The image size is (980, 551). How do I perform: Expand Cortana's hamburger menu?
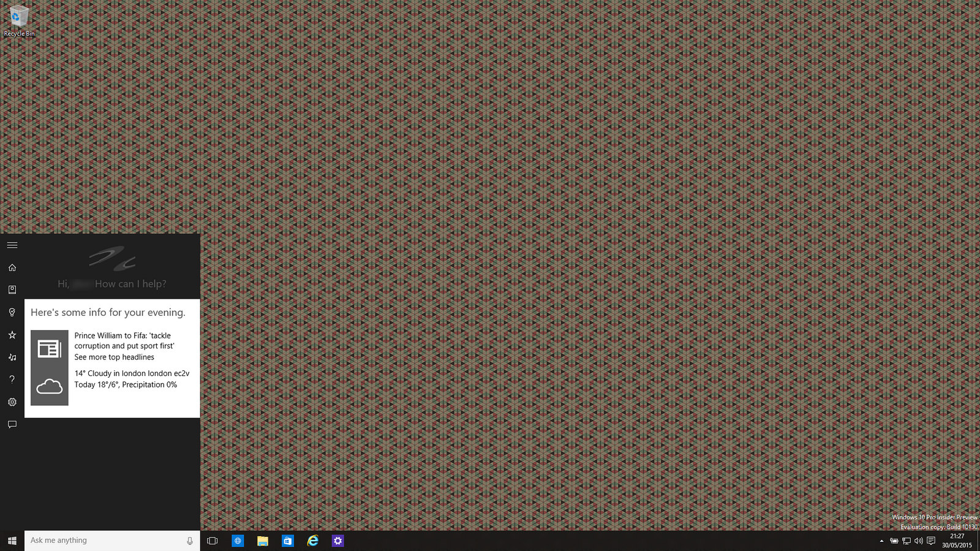[x=12, y=245]
